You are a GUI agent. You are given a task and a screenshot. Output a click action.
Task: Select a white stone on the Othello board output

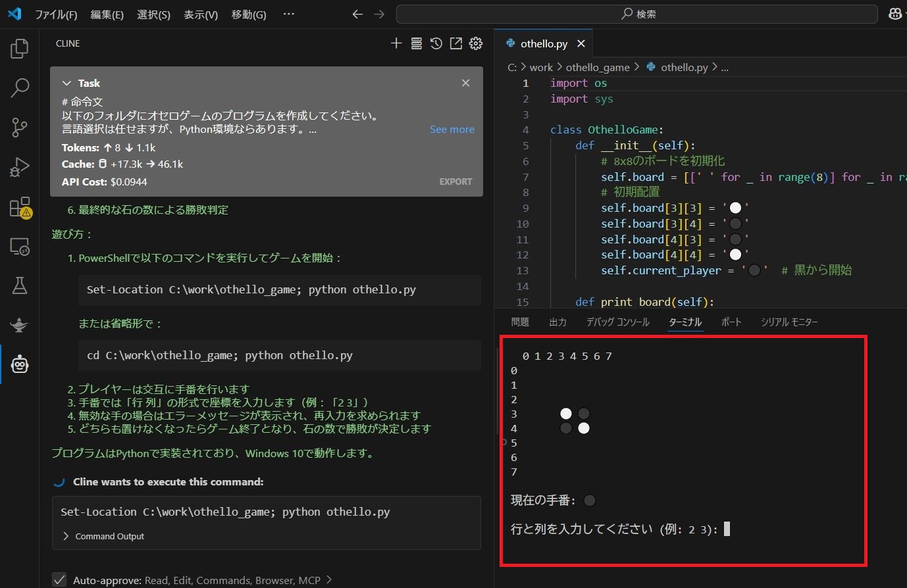click(565, 413)
